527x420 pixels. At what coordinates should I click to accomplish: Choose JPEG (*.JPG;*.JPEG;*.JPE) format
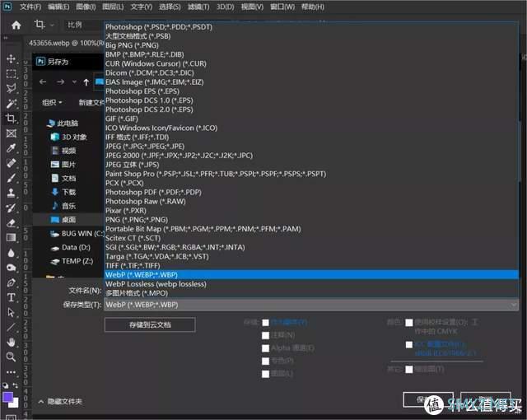(145, 146)
